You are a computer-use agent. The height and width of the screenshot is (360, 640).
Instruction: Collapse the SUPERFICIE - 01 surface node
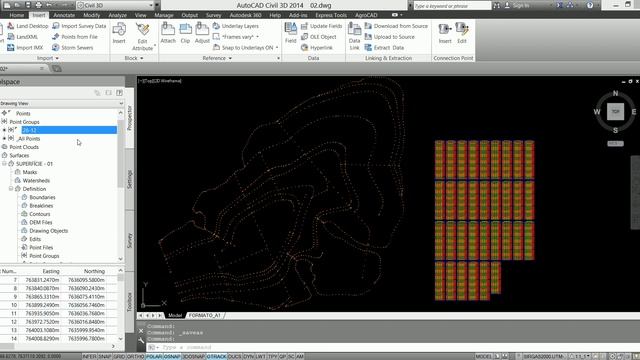click(4, 164)
